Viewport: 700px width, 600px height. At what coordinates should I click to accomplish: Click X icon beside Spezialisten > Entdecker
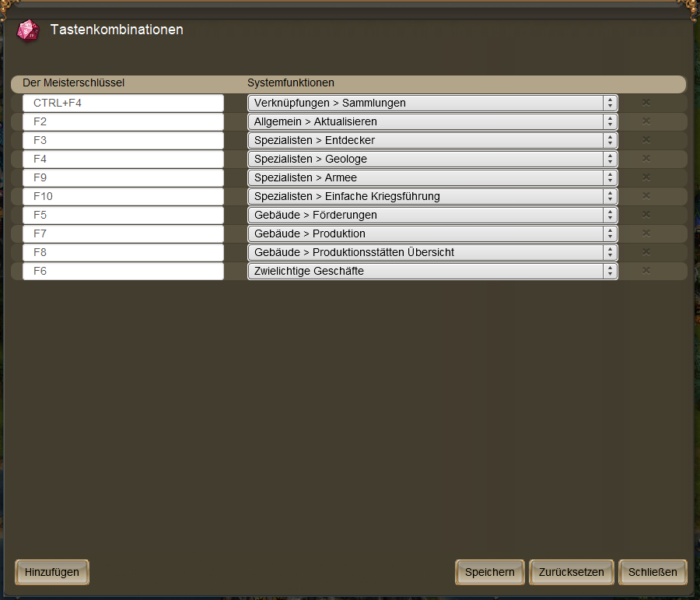(x=646, y=140)
